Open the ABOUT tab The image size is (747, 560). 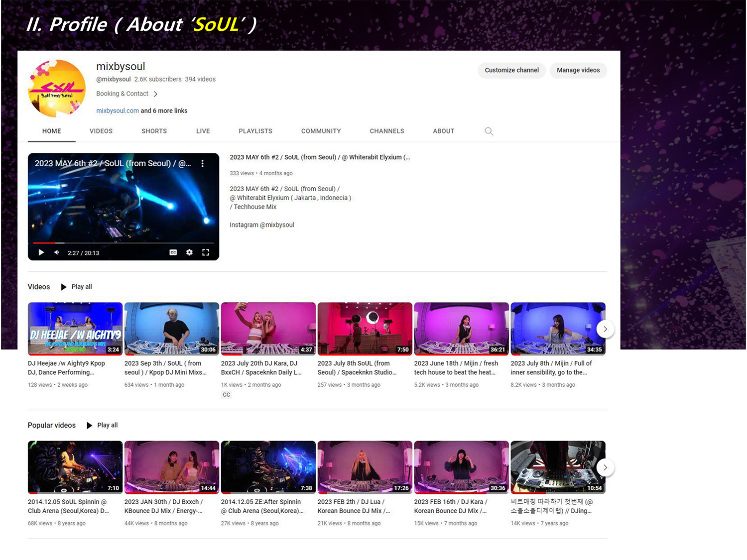pos(444,131)
